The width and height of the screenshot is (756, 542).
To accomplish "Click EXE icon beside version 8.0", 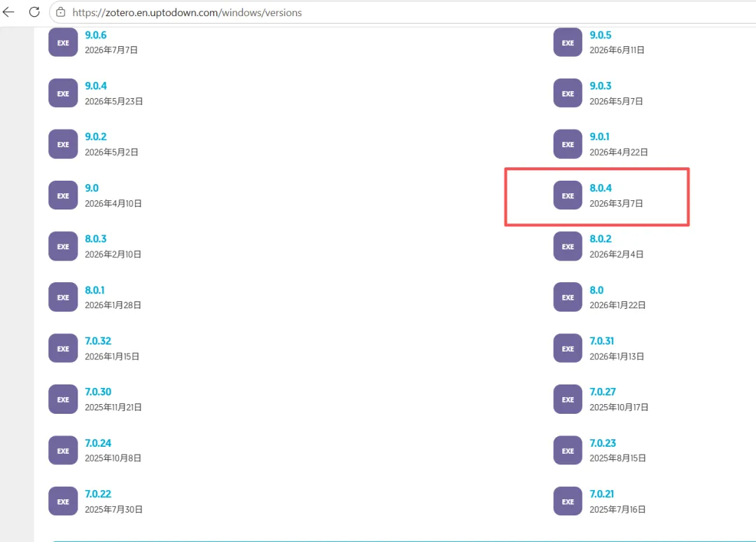I will coord(568,297).
